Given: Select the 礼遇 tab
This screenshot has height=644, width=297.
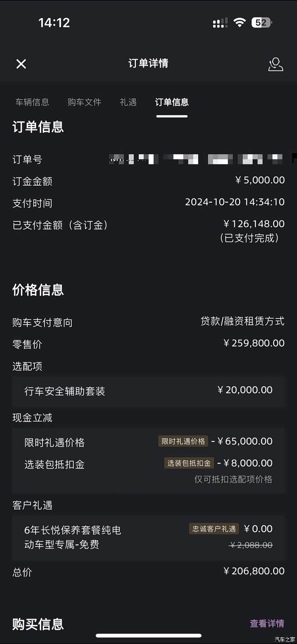Looking at the screenshot, I should click(128, 102).
